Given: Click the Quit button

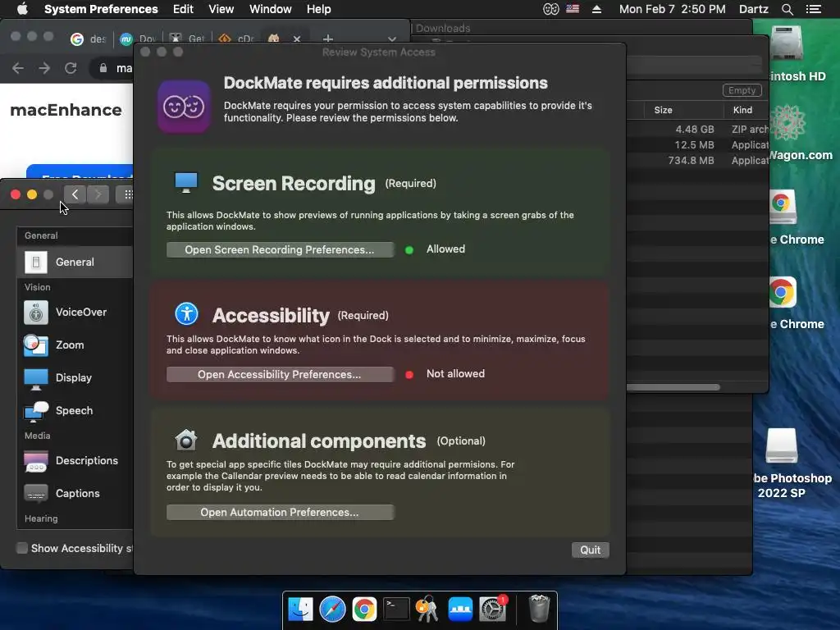Looking at the screenshot, I should tap(590, 550).
